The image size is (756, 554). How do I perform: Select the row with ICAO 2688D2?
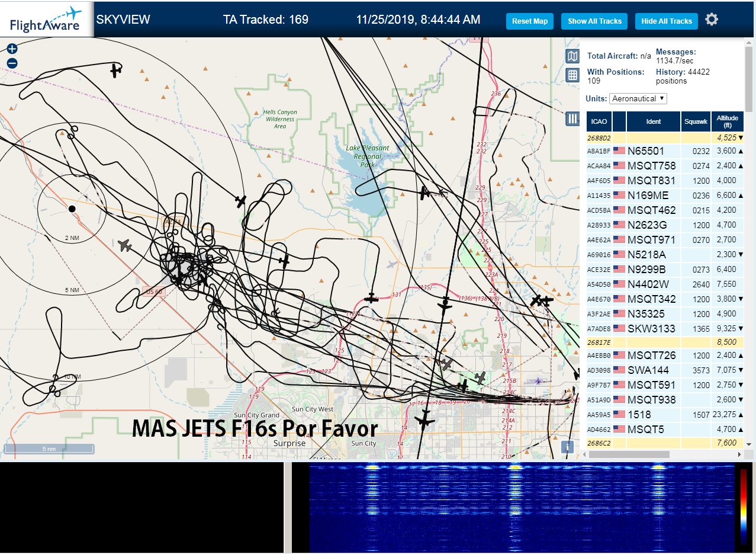[x=665, y=137]
